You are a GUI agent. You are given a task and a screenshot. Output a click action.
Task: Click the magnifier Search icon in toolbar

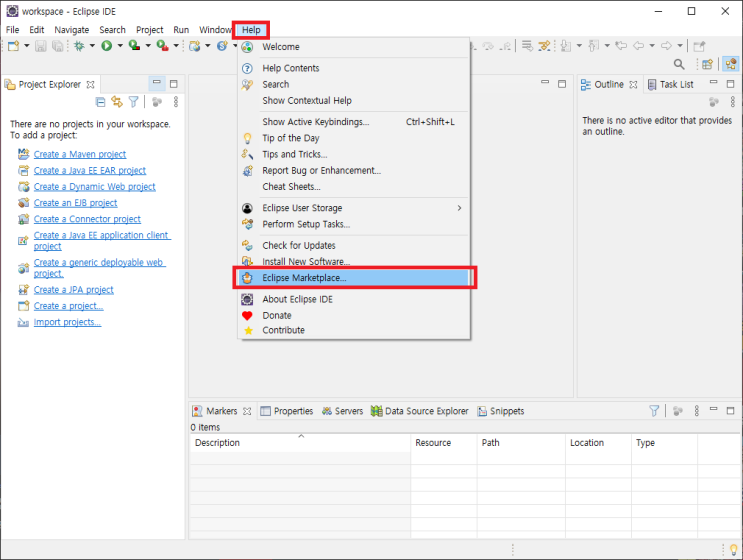click(x=679, y=64)
